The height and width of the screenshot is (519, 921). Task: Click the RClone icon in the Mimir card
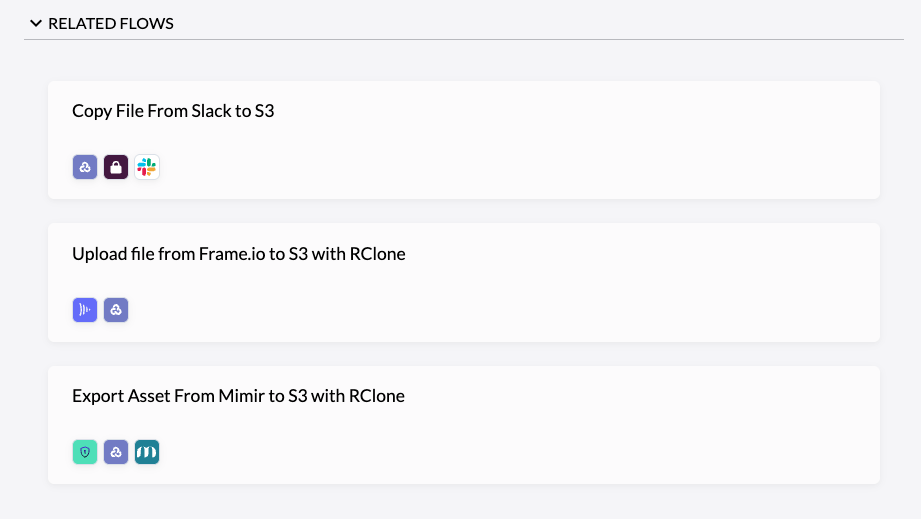[116, 452]
